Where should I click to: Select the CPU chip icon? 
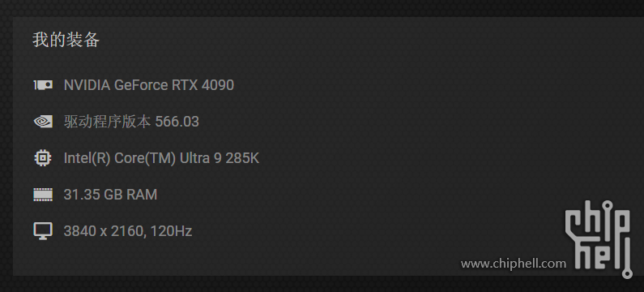[43, 158]
